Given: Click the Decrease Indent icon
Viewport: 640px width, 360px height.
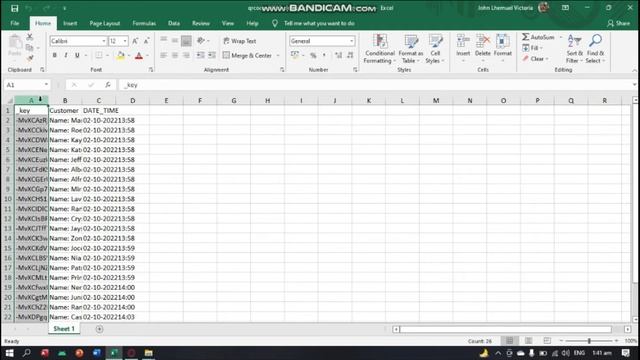Looking at the screenshot, I should pos(200,55).
